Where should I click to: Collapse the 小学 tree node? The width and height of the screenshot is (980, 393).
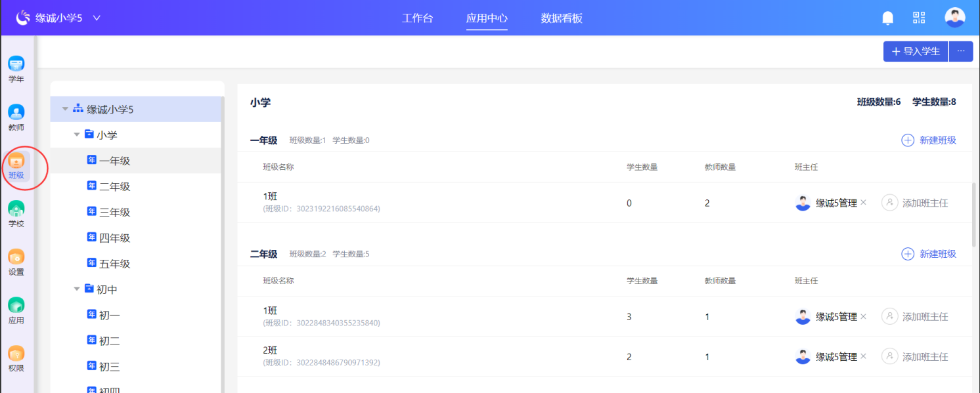pyautogui.click(x=77, y=134)
